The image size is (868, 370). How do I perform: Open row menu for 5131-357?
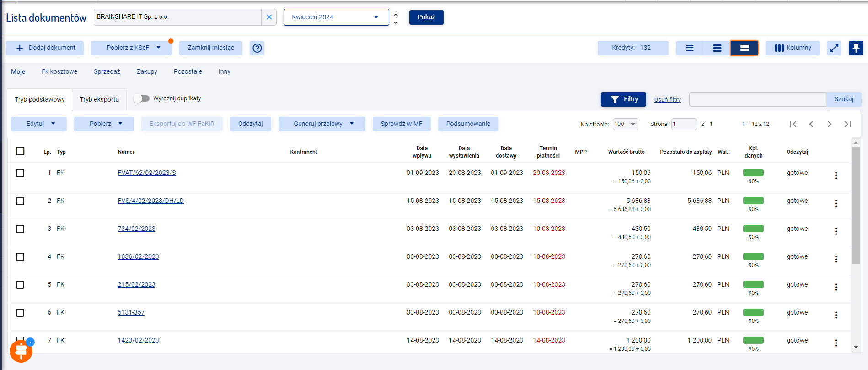tap(836, 315)
